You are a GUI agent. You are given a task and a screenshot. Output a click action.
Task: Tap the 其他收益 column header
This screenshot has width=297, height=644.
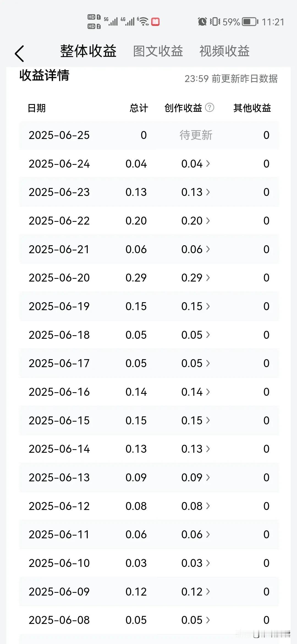point(252,108)
